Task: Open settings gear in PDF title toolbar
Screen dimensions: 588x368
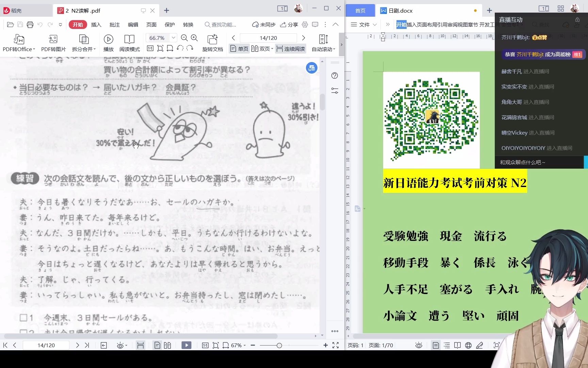Action: (x=305, y=25)
